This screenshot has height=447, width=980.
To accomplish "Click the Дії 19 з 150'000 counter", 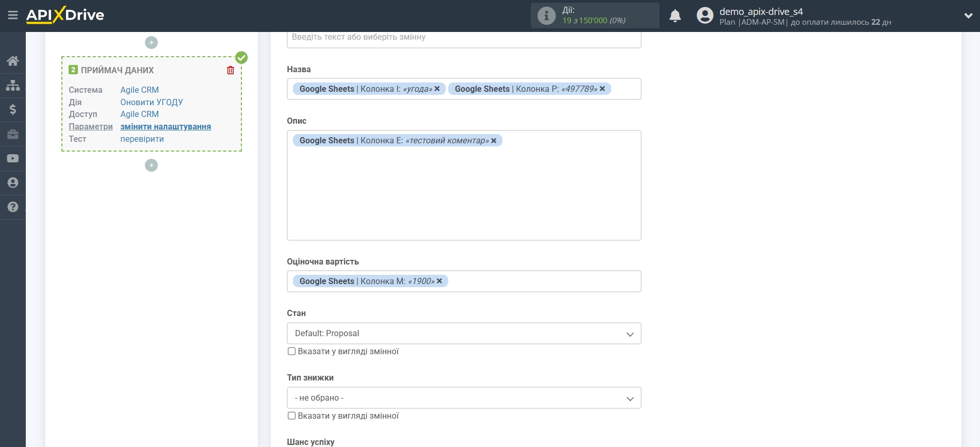I will (x=594, y=15).
